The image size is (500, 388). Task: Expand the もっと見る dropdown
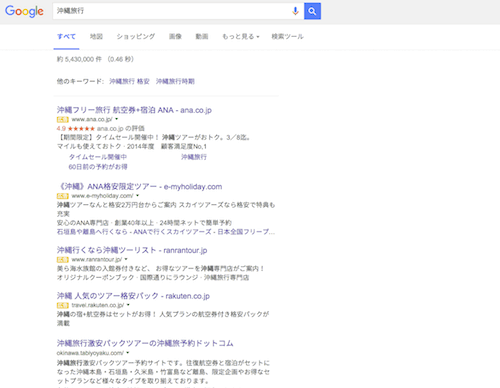point(241,36)
